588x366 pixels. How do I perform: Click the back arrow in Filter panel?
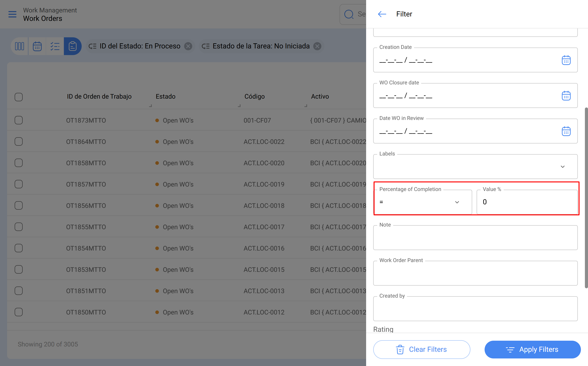coord(382,14)
